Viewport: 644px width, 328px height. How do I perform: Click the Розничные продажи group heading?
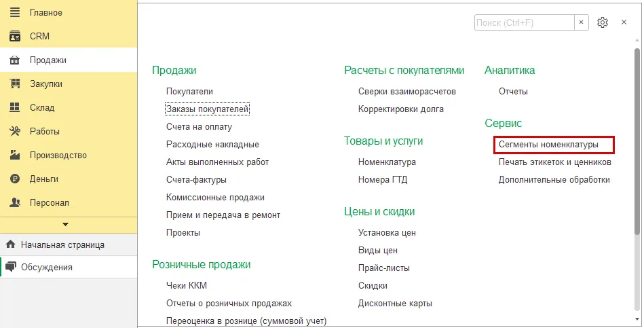point(202,264)
